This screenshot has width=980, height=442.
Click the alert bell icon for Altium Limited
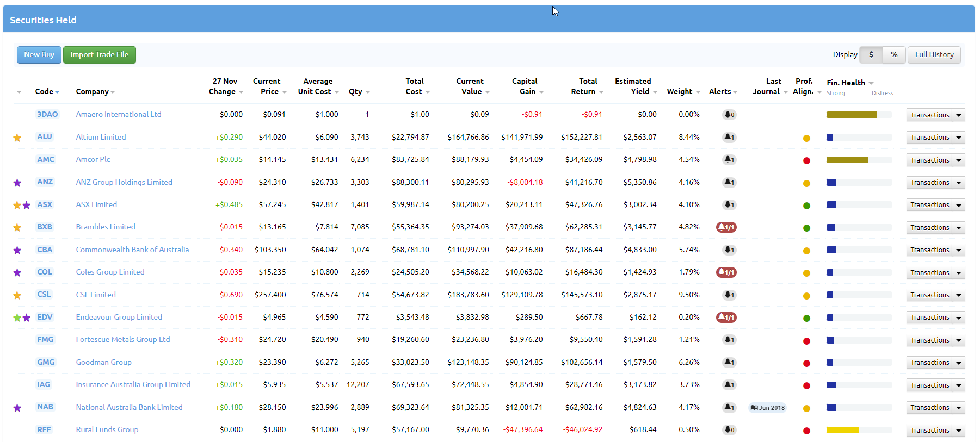(729, 138)
